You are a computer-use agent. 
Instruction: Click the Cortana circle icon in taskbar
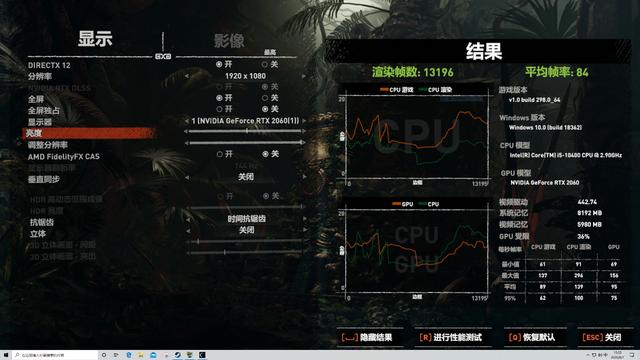(x=104, y=355)
